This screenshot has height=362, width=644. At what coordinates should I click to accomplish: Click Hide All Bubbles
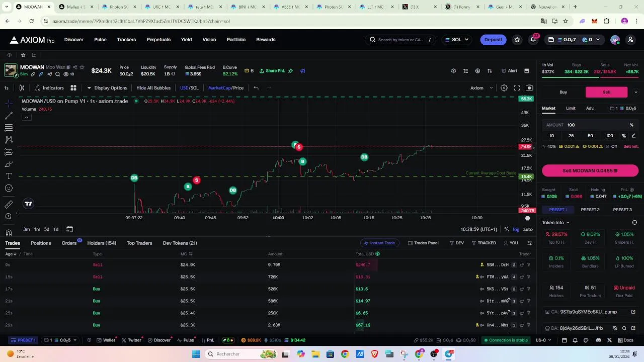(x=153, y=88)
